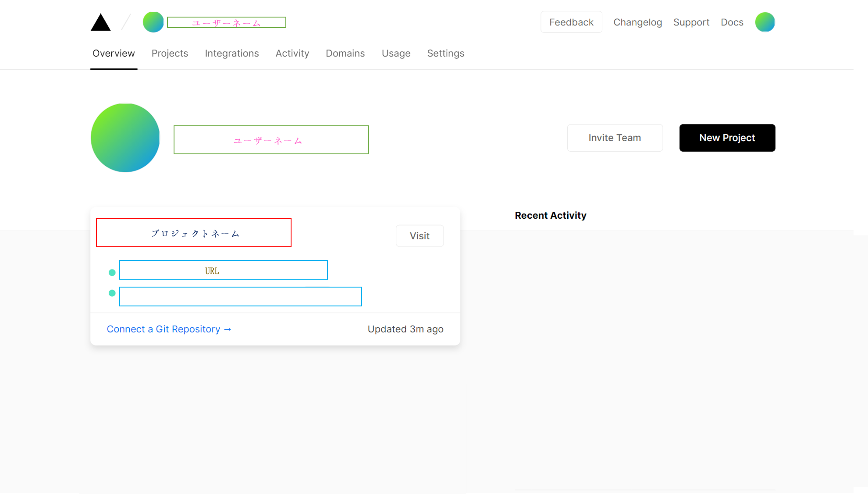Open the Activity tab
This screenshot has width=868, height=494.
coord(292,53)
